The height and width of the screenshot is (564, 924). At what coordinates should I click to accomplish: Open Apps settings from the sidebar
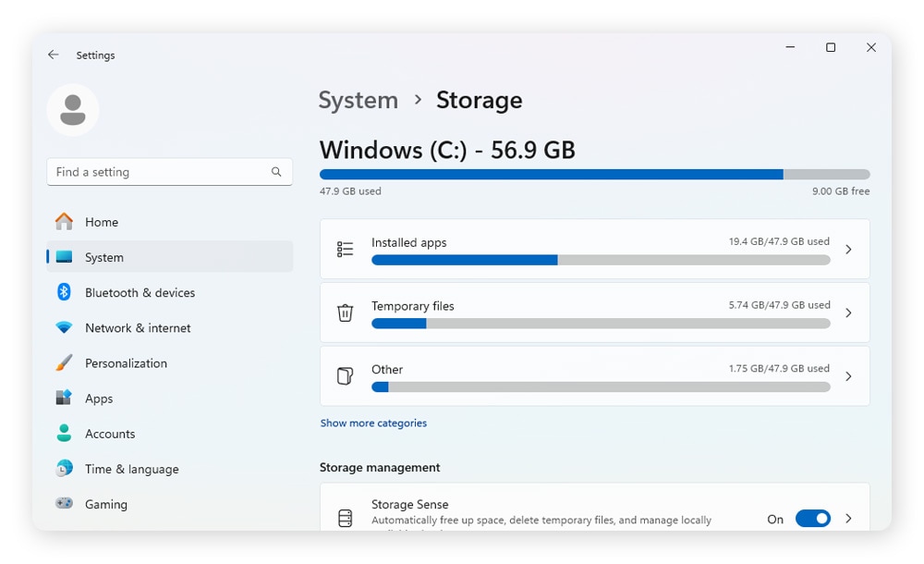coord(98,398)
